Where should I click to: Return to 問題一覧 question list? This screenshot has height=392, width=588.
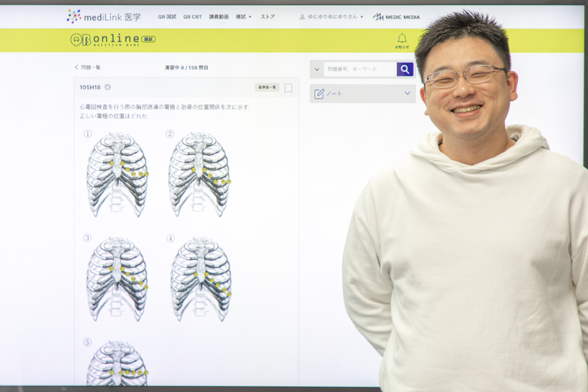click(x=87, y=67)
